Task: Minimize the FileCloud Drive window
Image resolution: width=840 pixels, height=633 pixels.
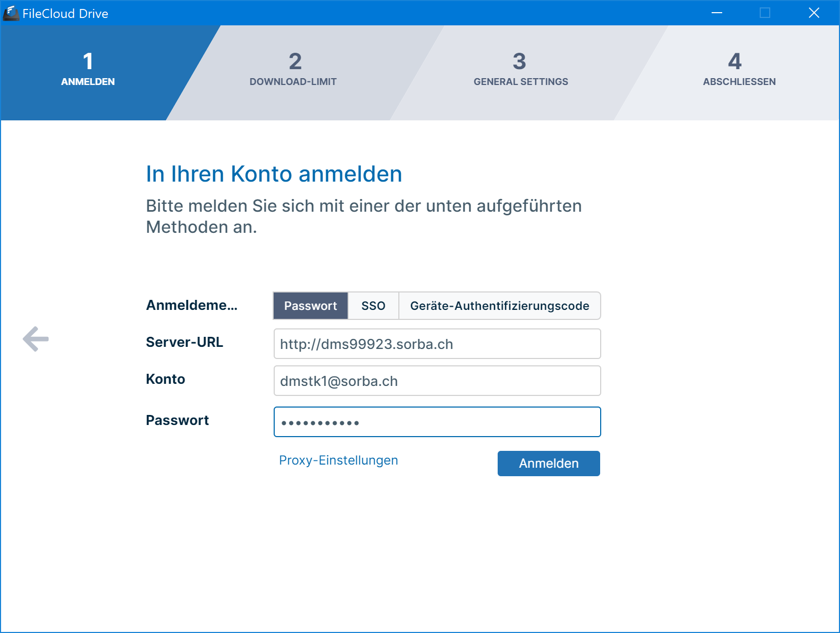Action: (x=717, y=13)
